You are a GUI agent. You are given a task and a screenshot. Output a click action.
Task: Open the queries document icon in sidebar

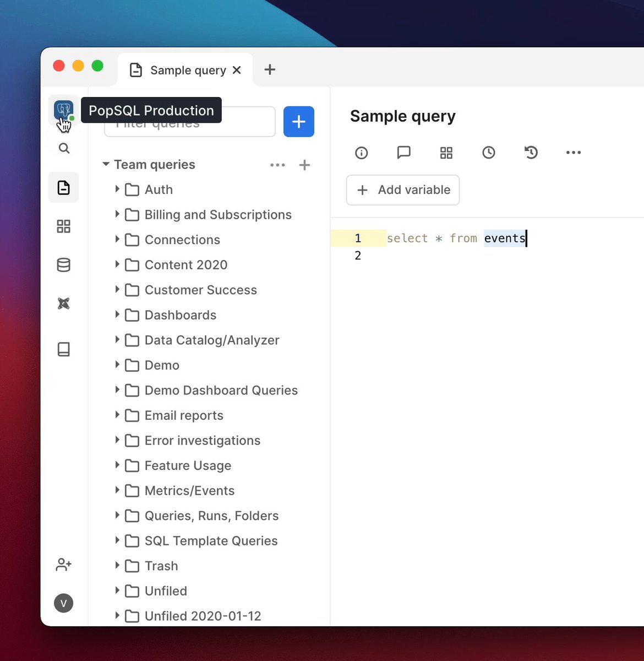point(64,187)
